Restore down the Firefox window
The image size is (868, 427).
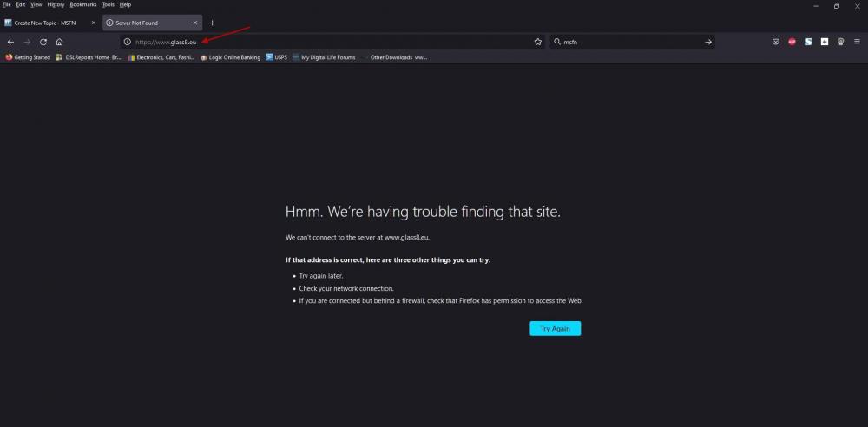pyautogui.click(x=837, y=6)
